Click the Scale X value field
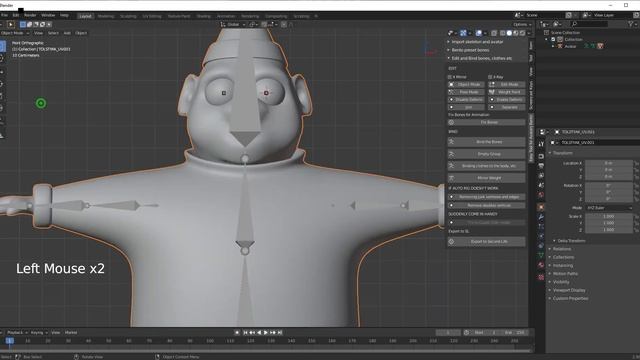Screen dimensions: 640x360 tap(609, 216)
